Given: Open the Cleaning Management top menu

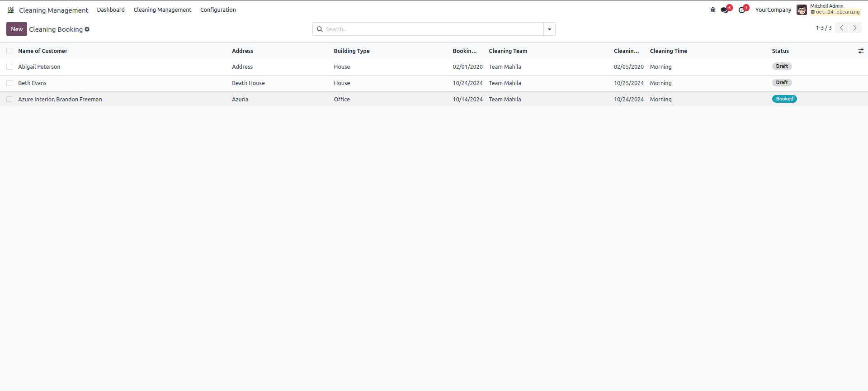Looking at the screenshot, I should pyautogui.click(x=162, y=10).
